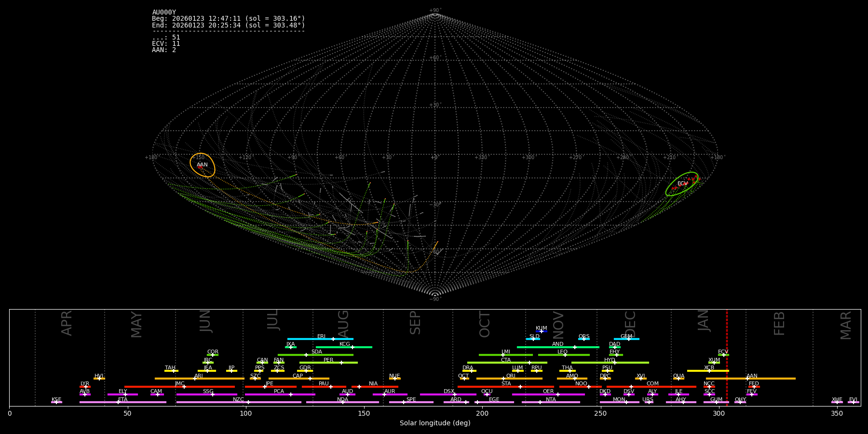868x434 pixels.
Task: Select the +330 longitude label on sky map
Action: [x=481, y=158]
